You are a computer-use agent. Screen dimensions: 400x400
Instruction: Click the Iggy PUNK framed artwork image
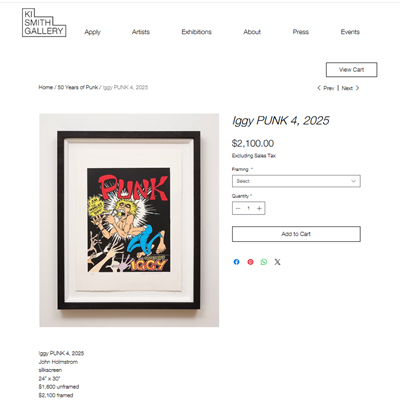coord(129,220)
